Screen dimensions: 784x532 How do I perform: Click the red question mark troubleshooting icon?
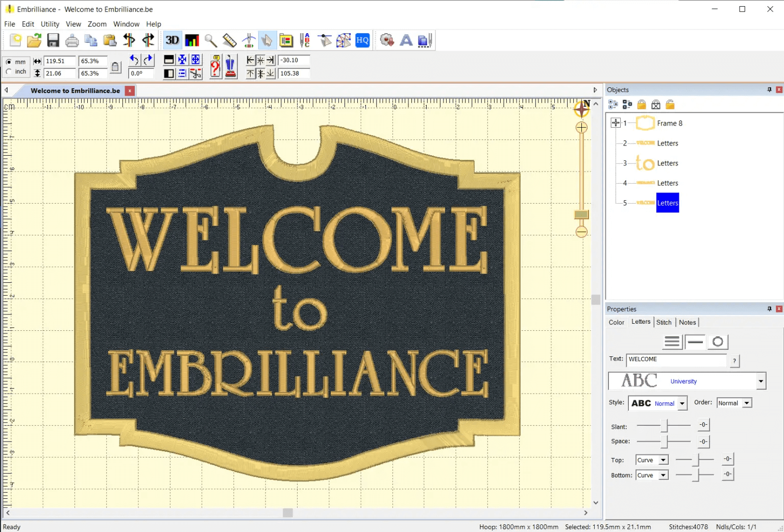[215, 66]
